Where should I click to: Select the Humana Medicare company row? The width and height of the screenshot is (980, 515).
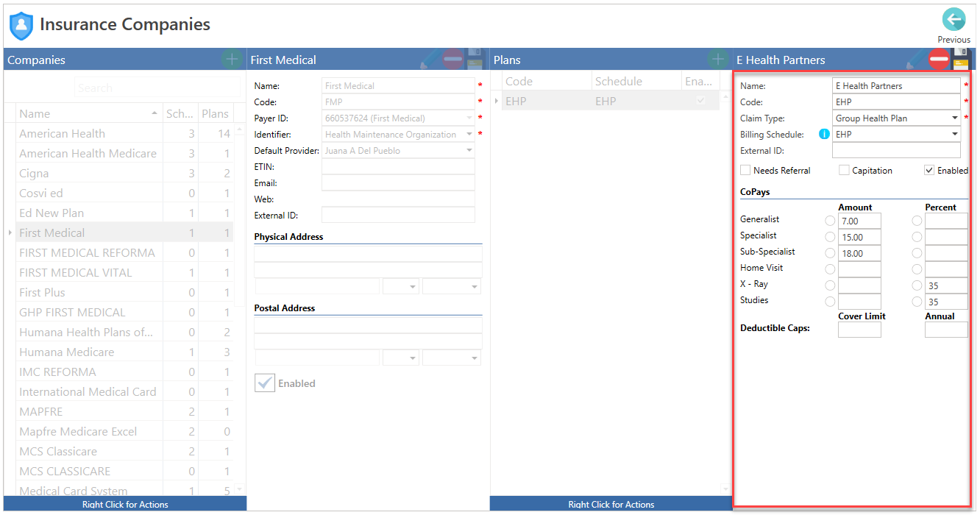pos(124,352)
